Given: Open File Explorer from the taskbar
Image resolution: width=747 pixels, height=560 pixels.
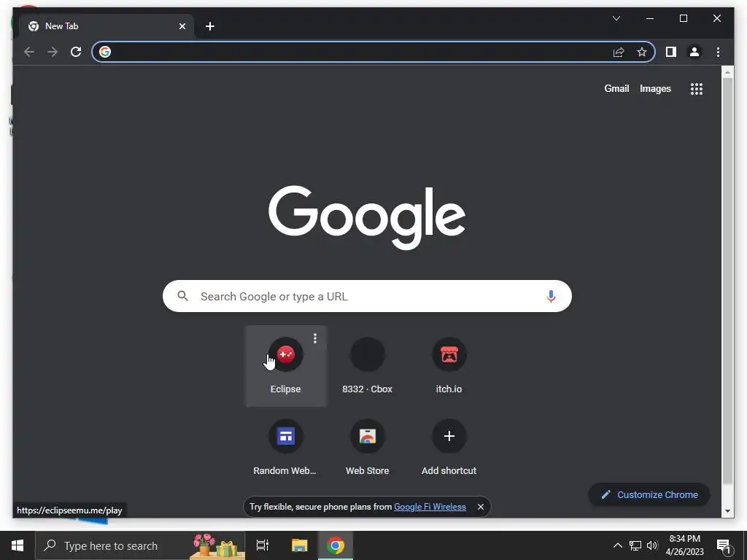Looking at the screenshot, I should click(x=299, y=545).
